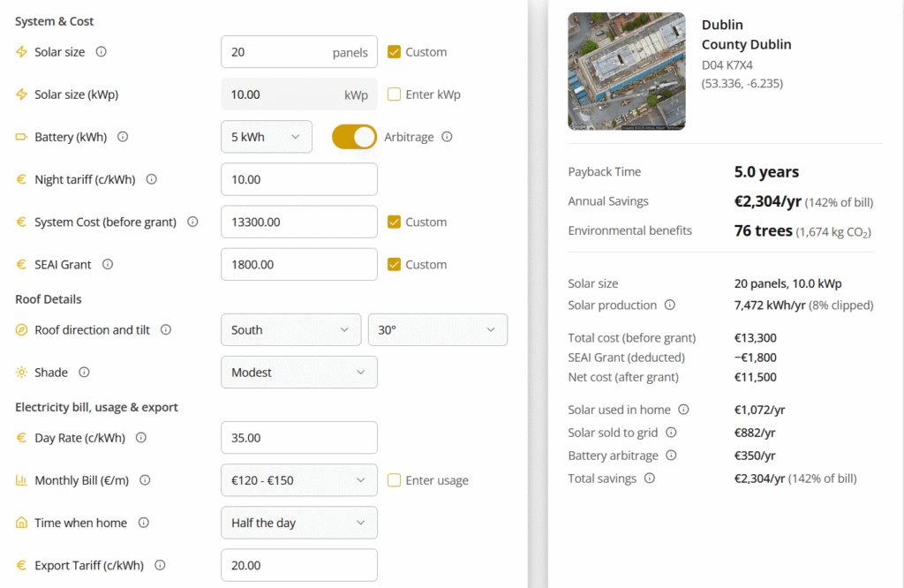The width and height of the screenshot is (904, 588).
Task: Click the info icon next to Shade
Action: [84, 372]
